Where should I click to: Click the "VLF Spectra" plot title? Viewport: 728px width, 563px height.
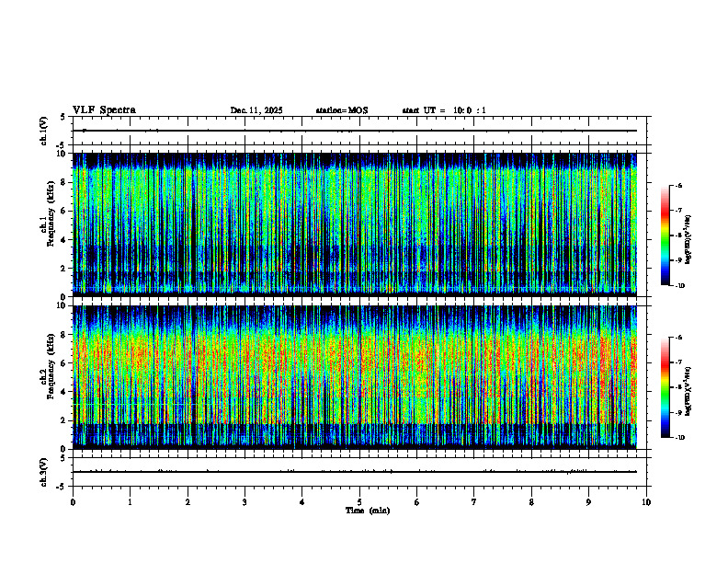pyautogui.click(x=104, y=110)
